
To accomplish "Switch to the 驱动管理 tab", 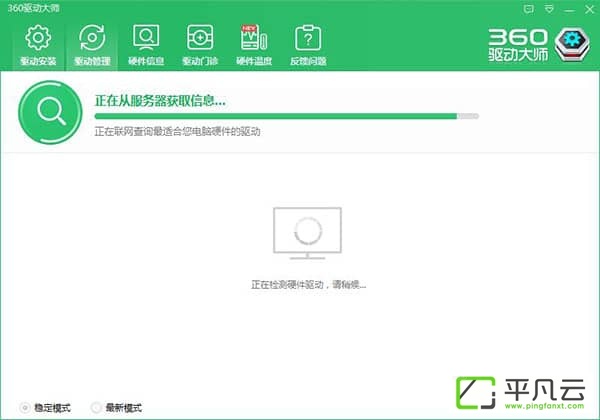I will (x=92, y=45).
